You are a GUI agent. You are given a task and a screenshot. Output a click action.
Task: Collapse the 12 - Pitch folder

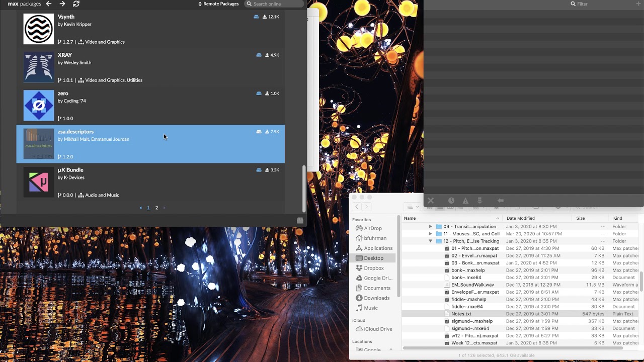[430, 241]
